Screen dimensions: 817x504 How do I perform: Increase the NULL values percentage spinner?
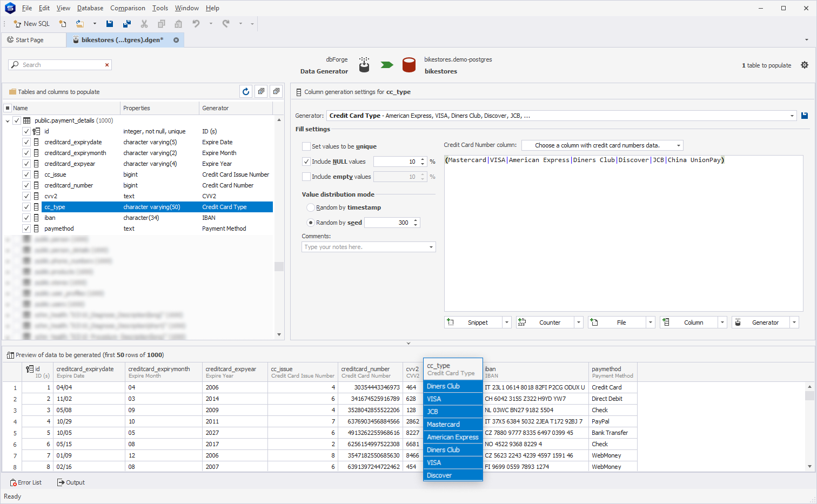point(423,159)
